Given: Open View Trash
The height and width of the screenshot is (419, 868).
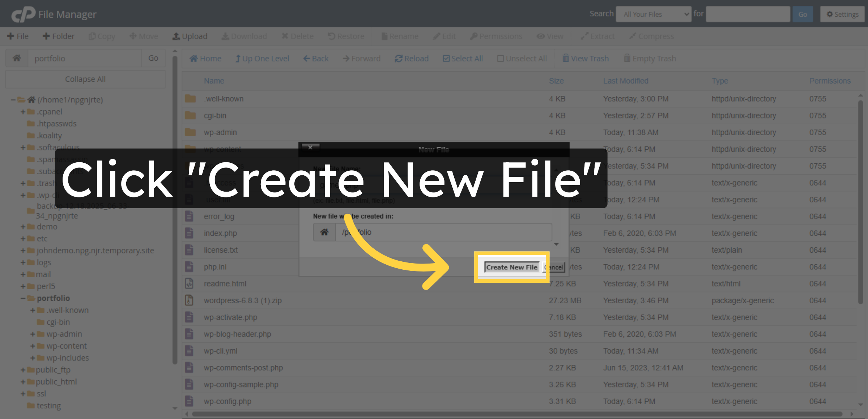Looking at the screenshot, I should [x=585, y=58].
